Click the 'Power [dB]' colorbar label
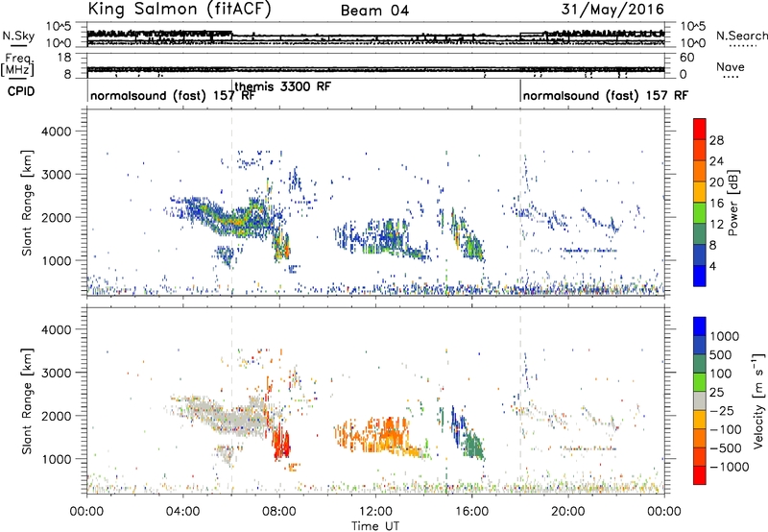The width and height of the screenshot is (768, 532). (732, 203)
